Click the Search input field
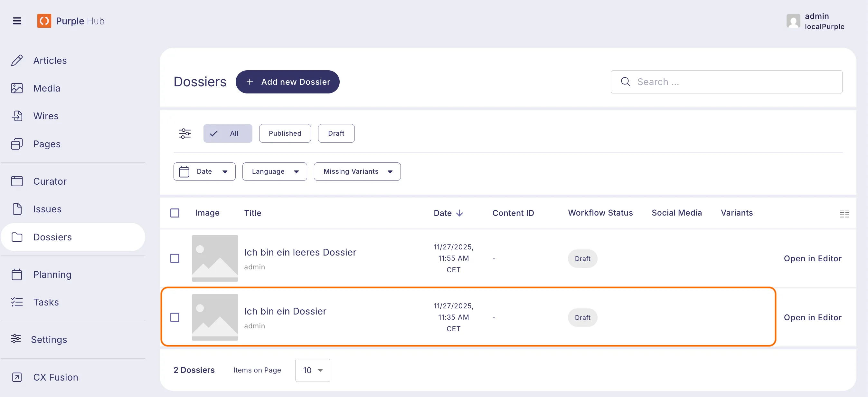 click(726, 82)
